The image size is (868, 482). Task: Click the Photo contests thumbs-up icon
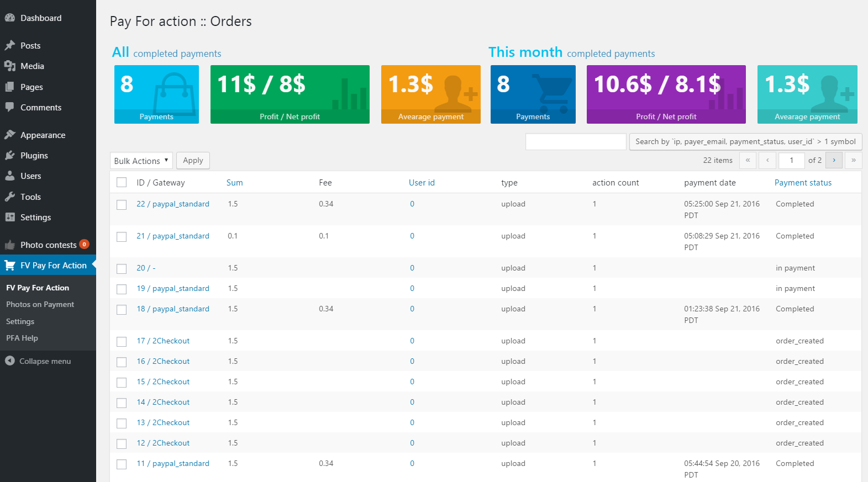point(10,245)
